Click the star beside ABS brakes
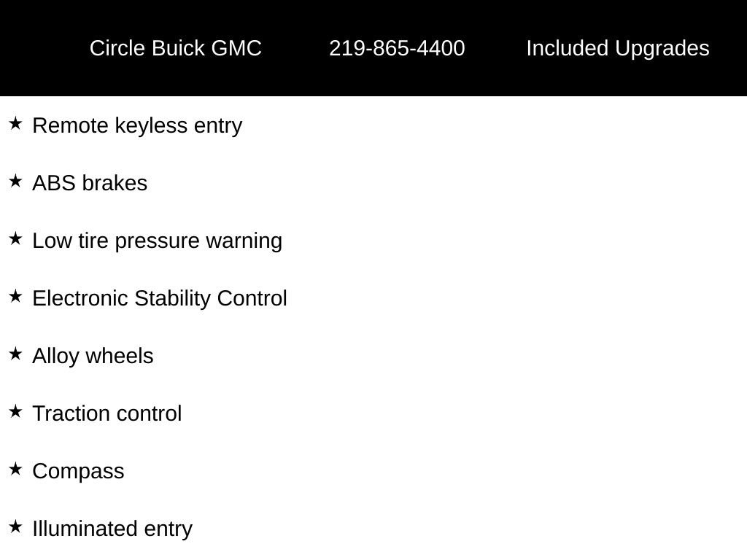 click(15, 181)
